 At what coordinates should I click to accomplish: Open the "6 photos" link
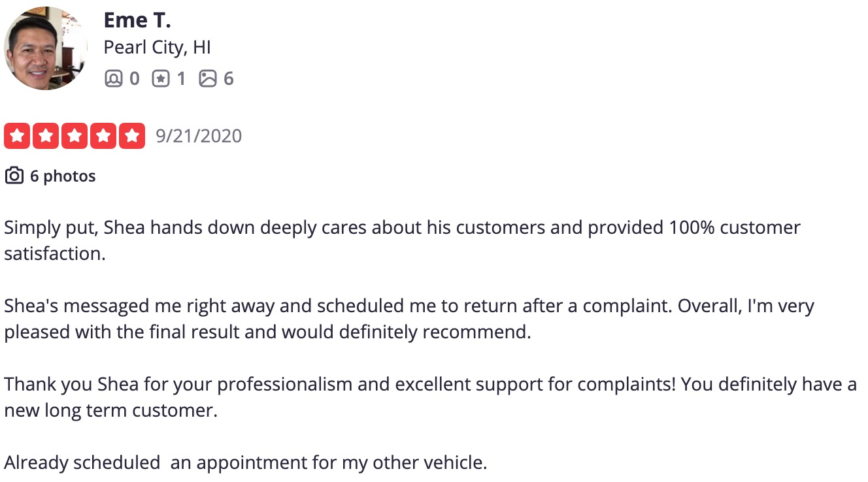coord(63,176)
